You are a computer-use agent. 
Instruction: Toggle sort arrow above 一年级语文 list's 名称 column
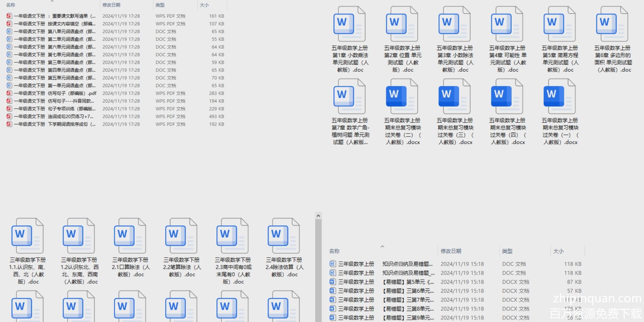pyautogui.click(x=52, y=2)
